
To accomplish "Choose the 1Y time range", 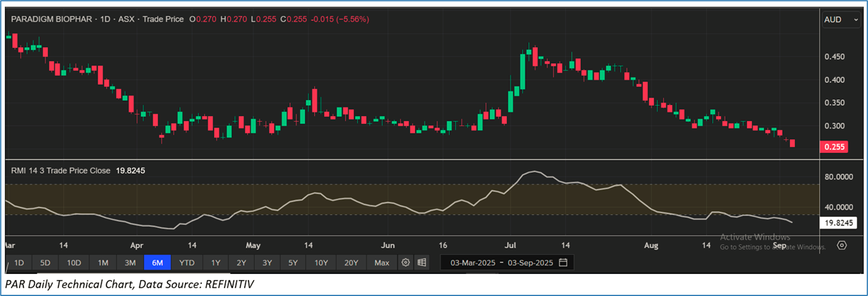I will (x=216, y=263).
